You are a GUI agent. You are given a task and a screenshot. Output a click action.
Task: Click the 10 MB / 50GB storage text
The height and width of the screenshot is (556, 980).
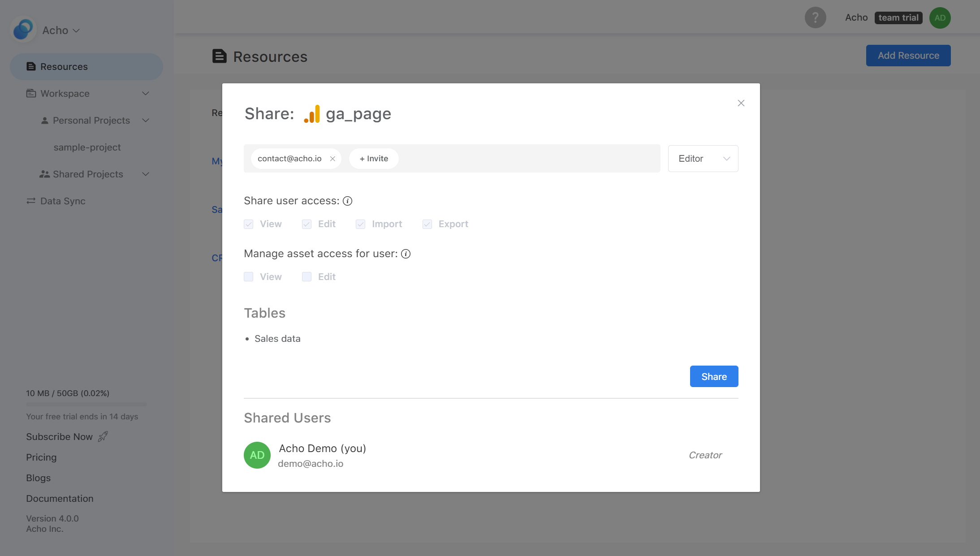[68, 393]
